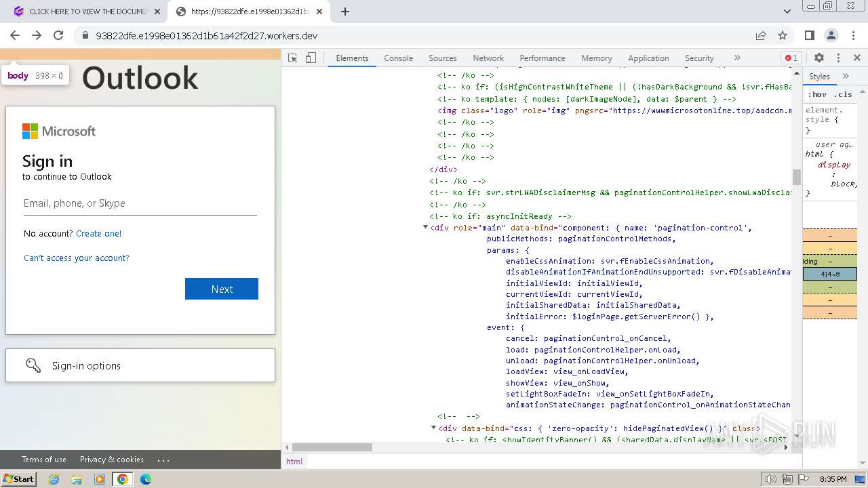Open a new browser tab

pyautogui.click(x=345, y=12)
